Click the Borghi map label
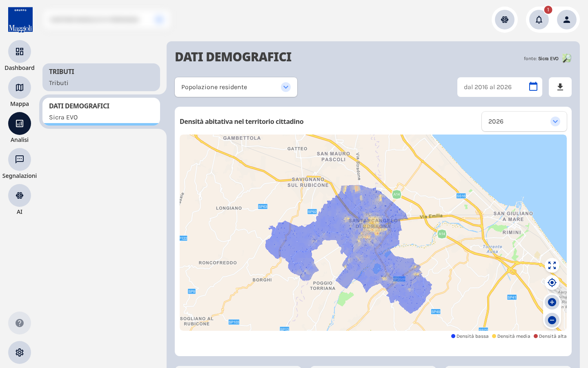The width and height of the screenshot is (588, 368). pyautogui.click(x=262, y=280)
